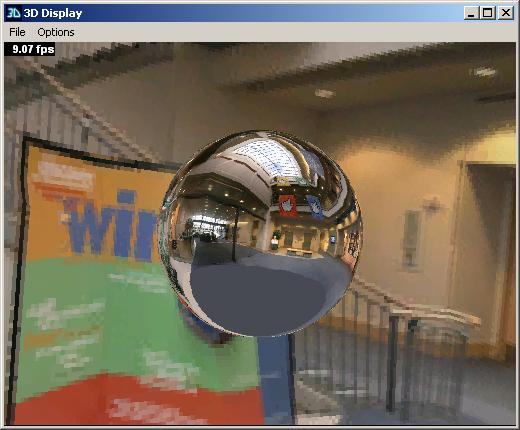520x430 pixels.
Task: Open the Options menu
Action: tap(56, 32)
